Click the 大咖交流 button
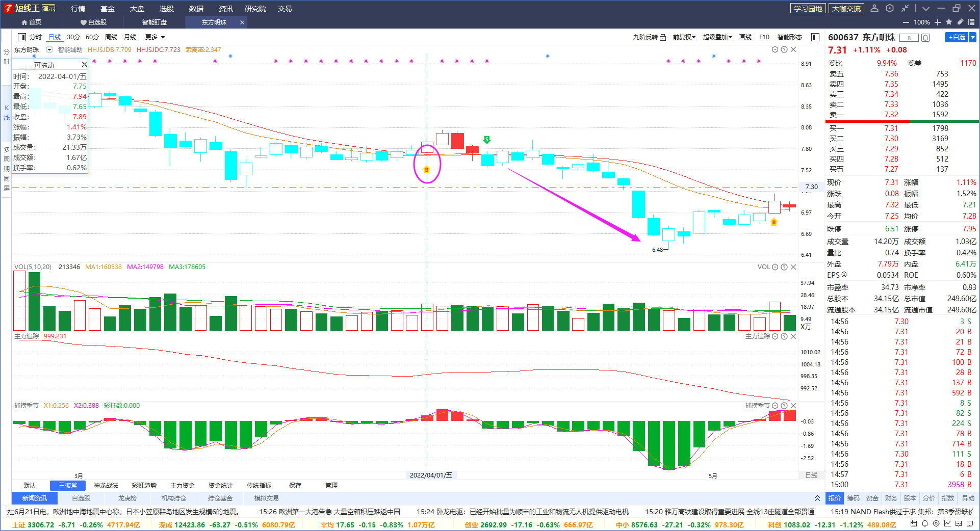Viewport: 980px width, 531px height. click(846, 9)
